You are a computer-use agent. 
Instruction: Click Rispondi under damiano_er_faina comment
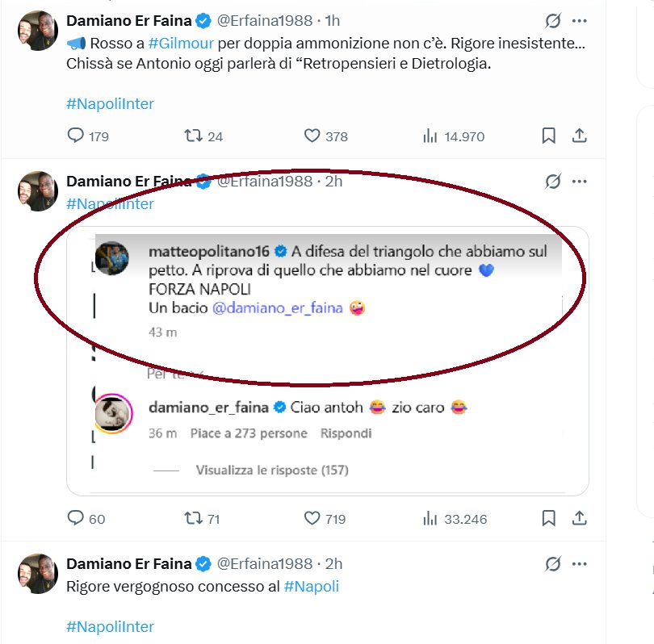pos(346,433)
